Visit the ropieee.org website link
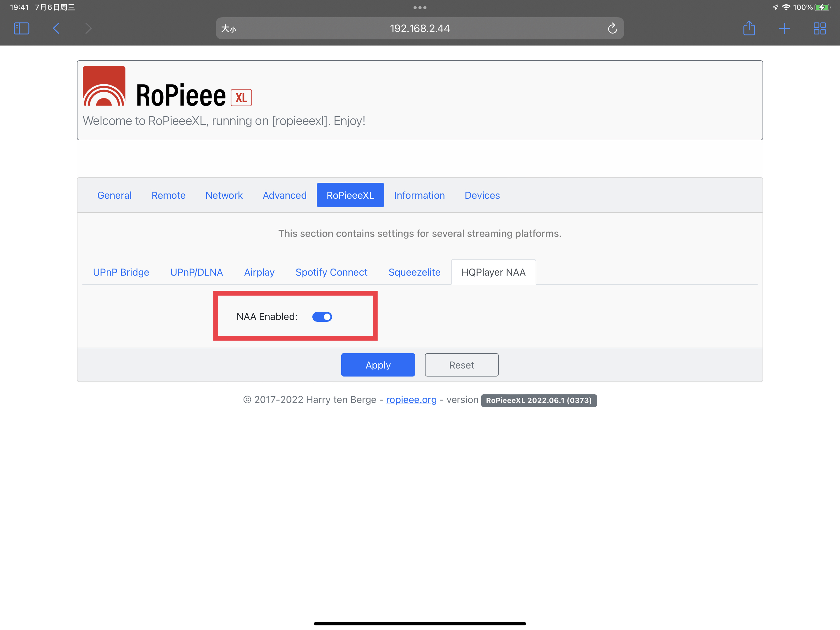The height and width of the screenshot is (630, 840). point(411,400)
